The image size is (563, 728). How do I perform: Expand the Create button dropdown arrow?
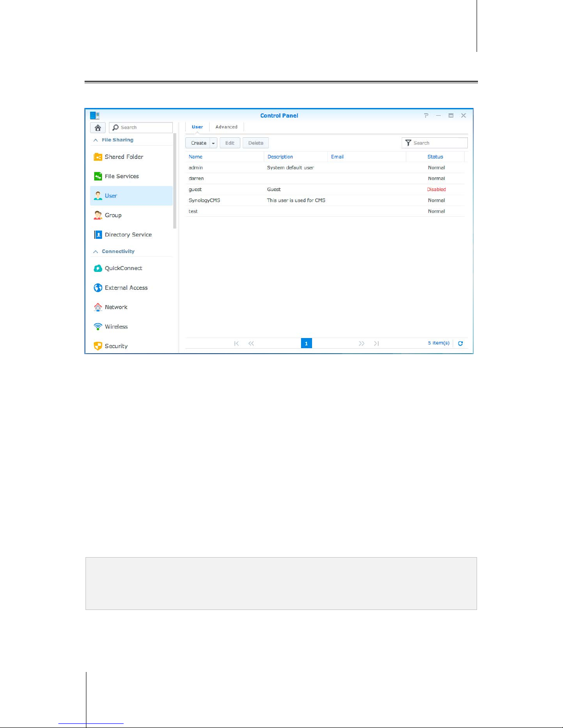214,143
